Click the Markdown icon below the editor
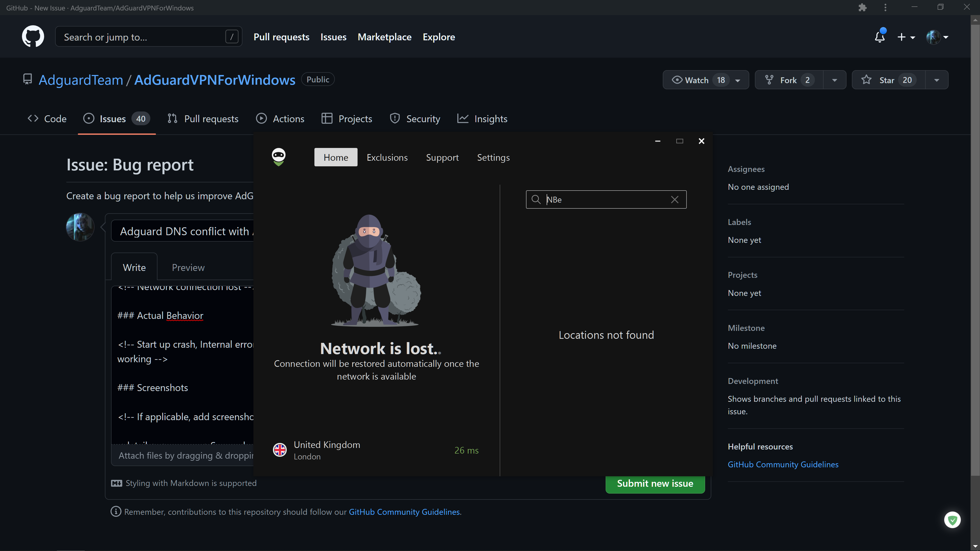This screenshot has width=980, height=551. click(x=116, y=483)
